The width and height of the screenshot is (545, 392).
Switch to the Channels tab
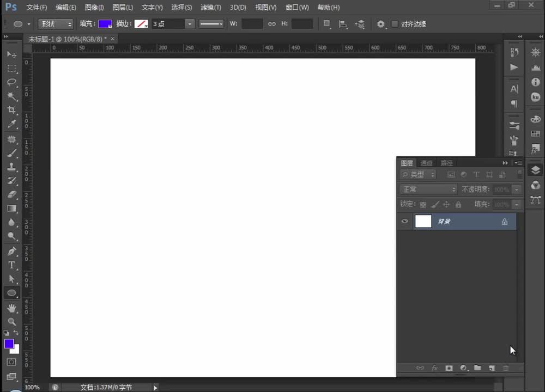tap(426, 163)
